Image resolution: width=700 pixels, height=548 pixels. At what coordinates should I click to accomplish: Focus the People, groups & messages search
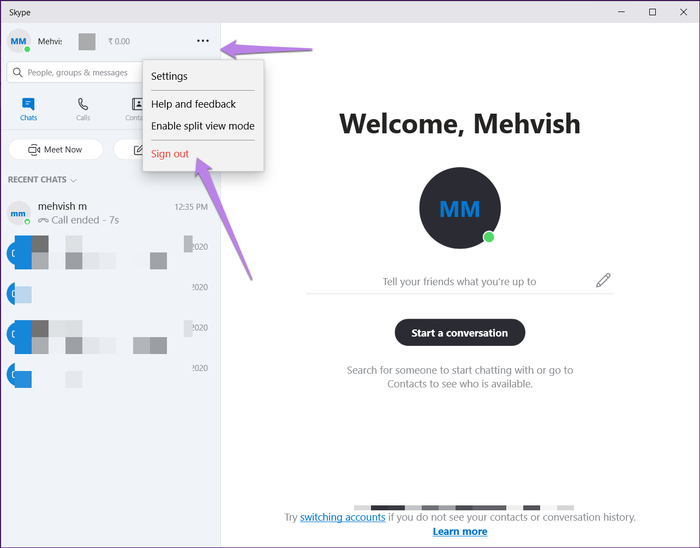[x=75, y=72]
